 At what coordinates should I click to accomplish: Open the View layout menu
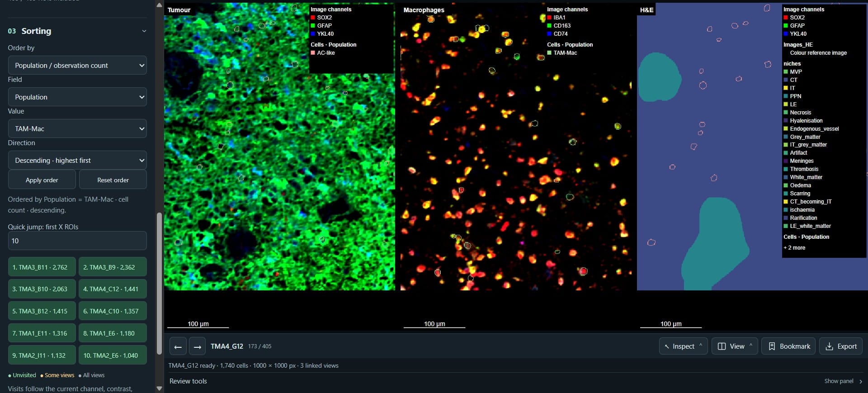click(x=735, y=346)
